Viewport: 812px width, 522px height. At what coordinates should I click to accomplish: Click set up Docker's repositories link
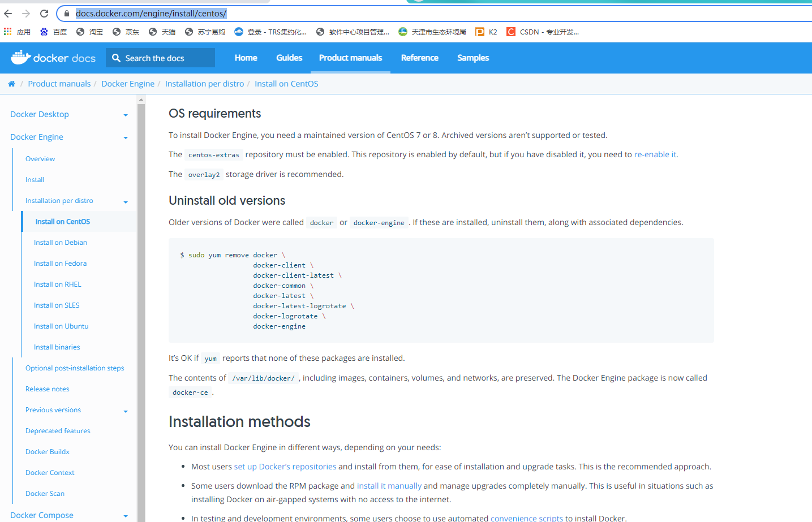click(285, 467)
